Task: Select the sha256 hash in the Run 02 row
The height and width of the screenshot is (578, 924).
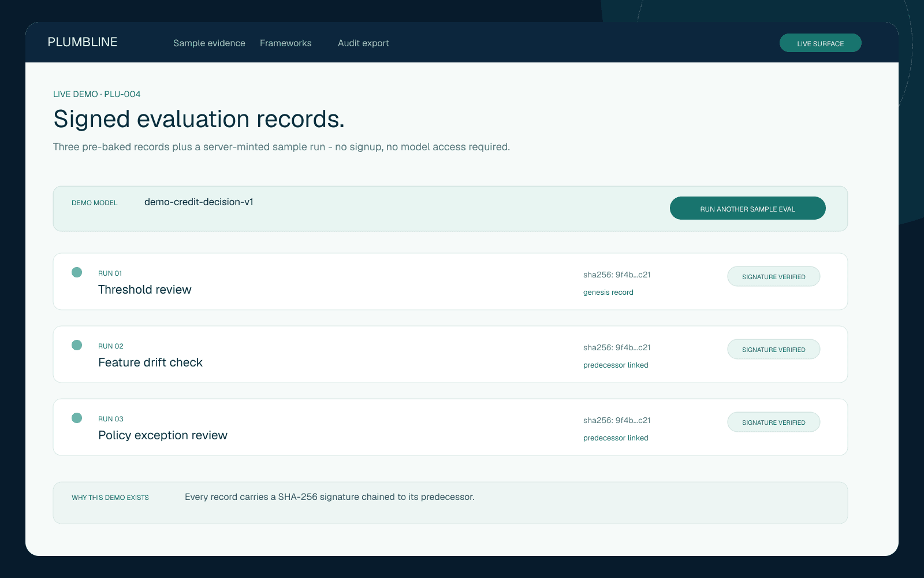Action: [x=617, y=347]
